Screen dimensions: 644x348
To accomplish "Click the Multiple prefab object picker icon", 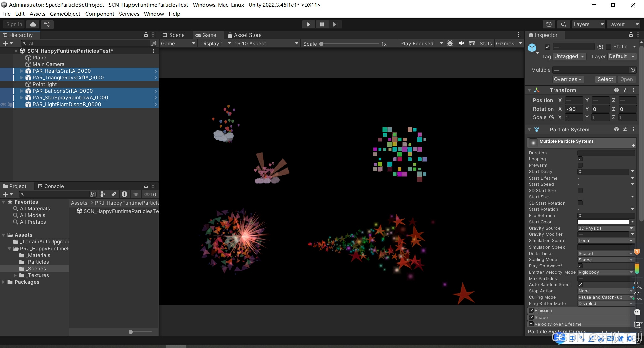I will (x=633, y=70).
